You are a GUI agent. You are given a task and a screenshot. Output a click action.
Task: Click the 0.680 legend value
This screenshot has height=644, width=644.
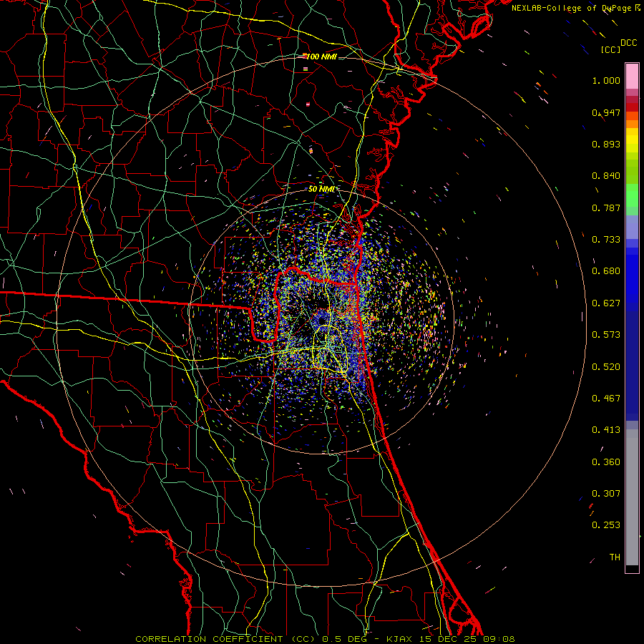606,271
